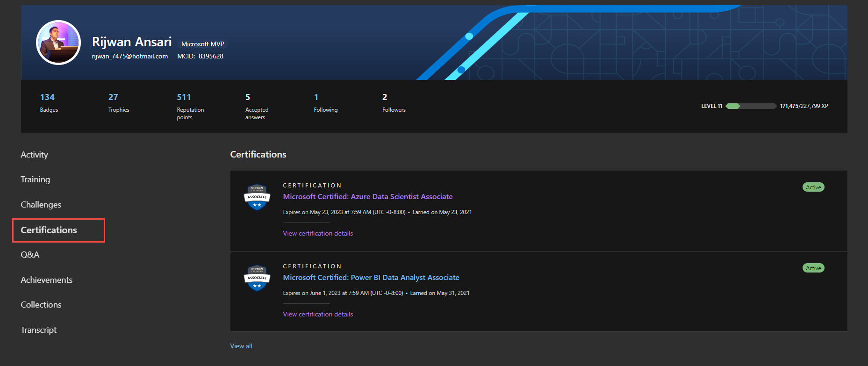View certification details for Power BI Data Analyst
This screenshot has width=868, height=366.
(x=318, y=314)
